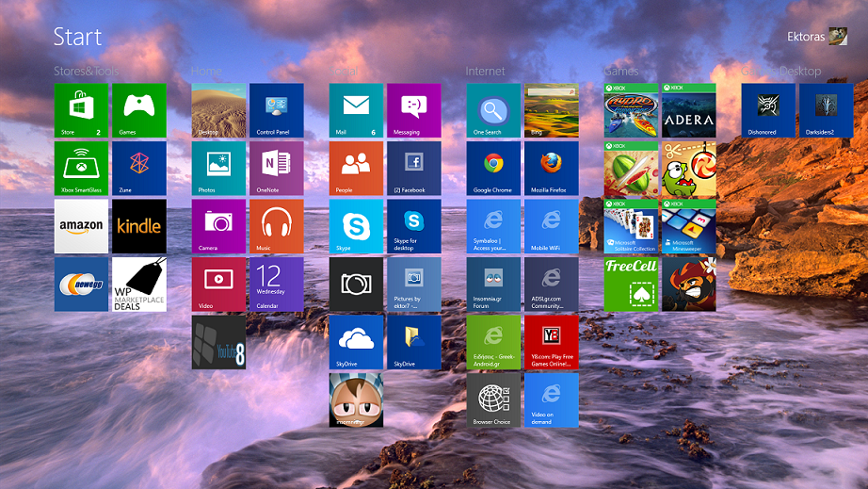Screen dimensions: 868x489
Task: Open Browser Choice tile
Action: point(493,399)
